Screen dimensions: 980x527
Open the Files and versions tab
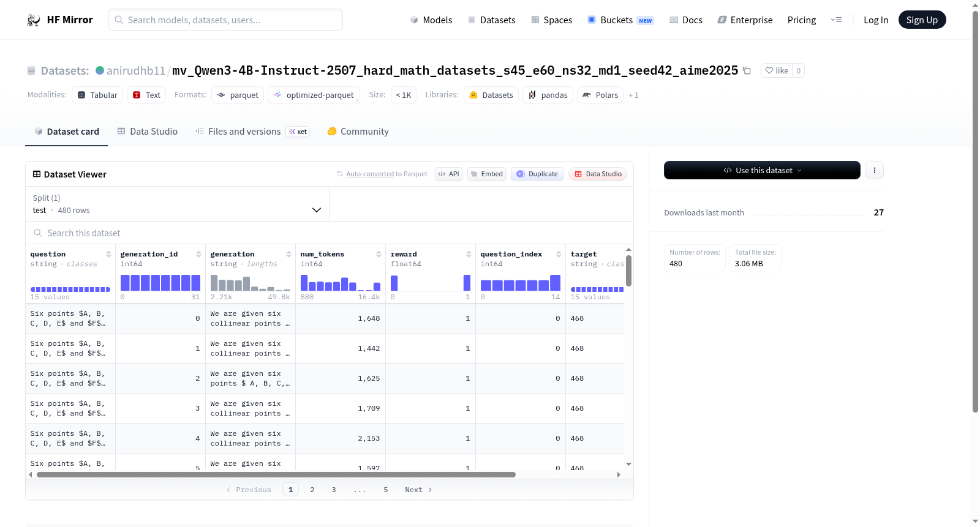click(252, 132)
